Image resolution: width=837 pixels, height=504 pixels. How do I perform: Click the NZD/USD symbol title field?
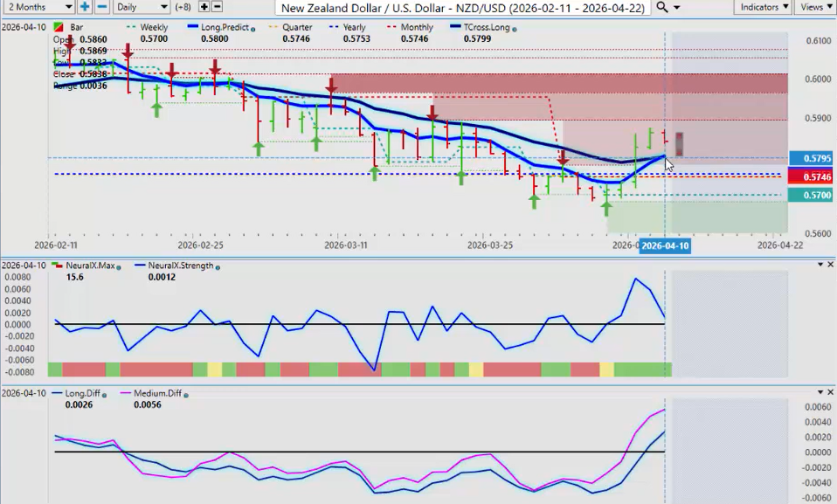(x=461, y=7)
